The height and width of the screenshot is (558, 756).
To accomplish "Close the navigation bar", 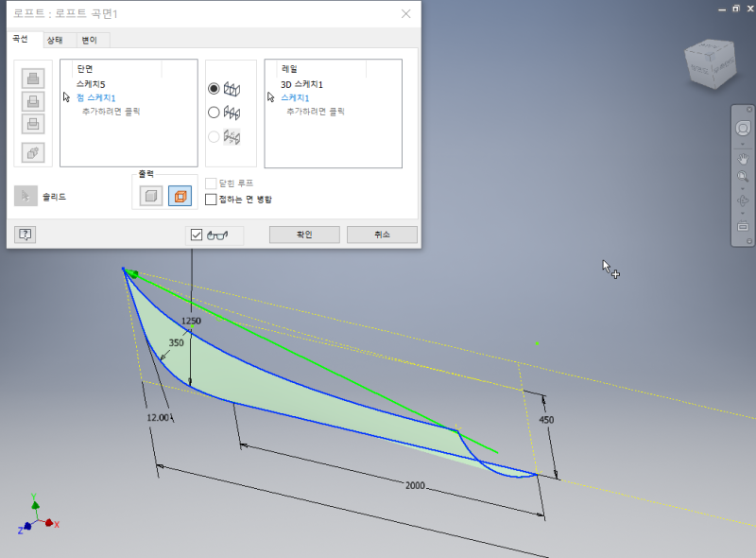I will click(749, 110).
